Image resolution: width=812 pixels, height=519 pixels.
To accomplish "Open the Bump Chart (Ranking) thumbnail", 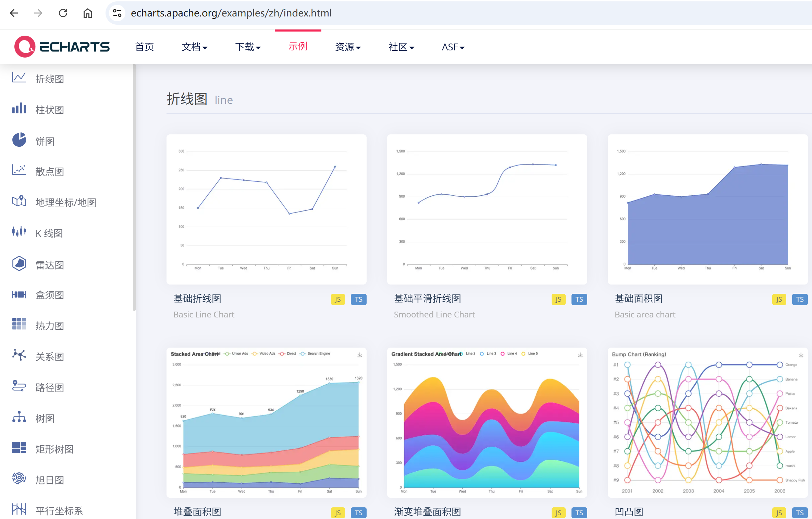I will click(707, 422).
